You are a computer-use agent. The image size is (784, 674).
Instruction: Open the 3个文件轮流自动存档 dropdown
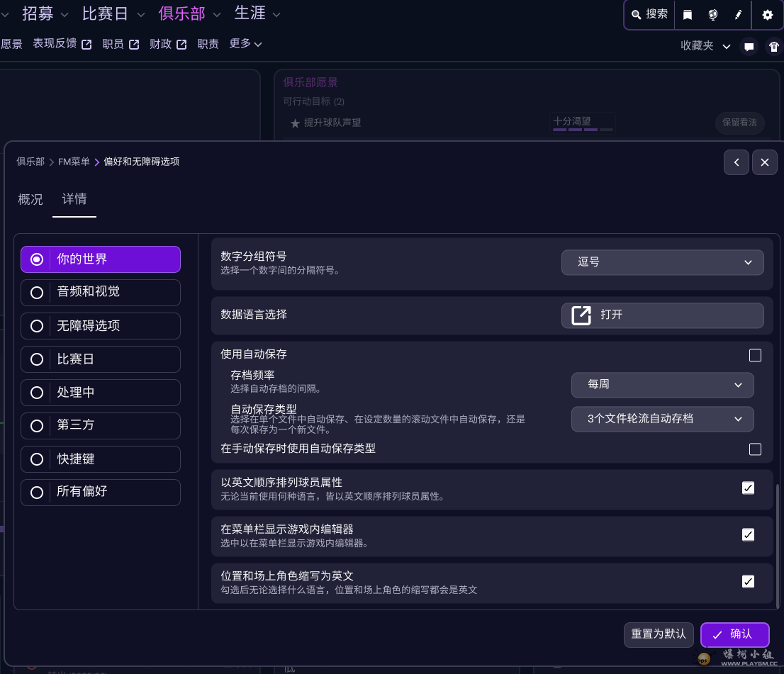[x=662, y=419]
